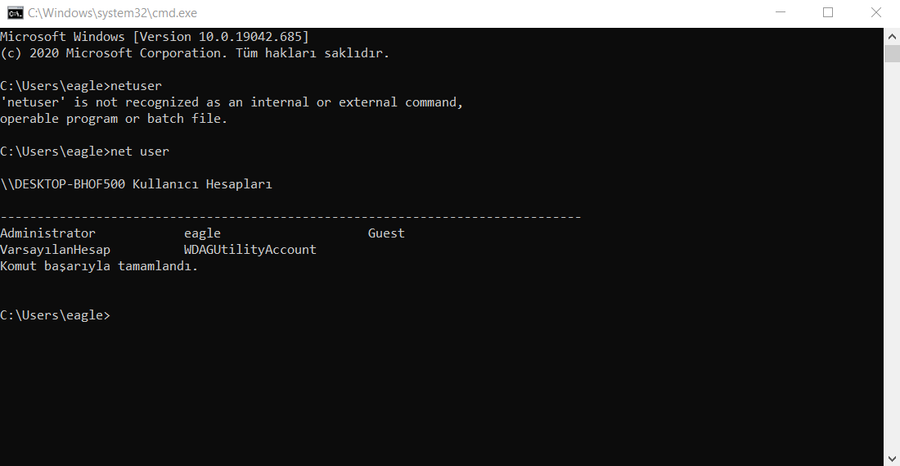Click the \\DESKTOP-BHOF500 Kullanıcı Hesapları heading
The height and width of the screenshot is (466, 900).
(x=136, y=184)
